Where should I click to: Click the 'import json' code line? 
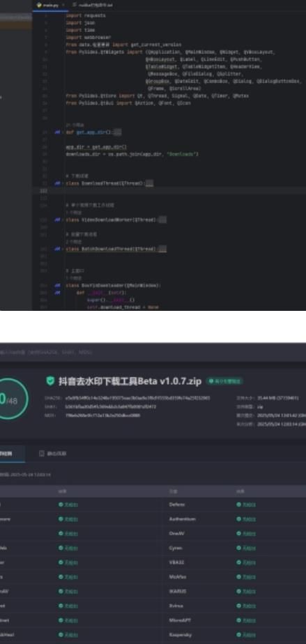[x=80, y=23]
